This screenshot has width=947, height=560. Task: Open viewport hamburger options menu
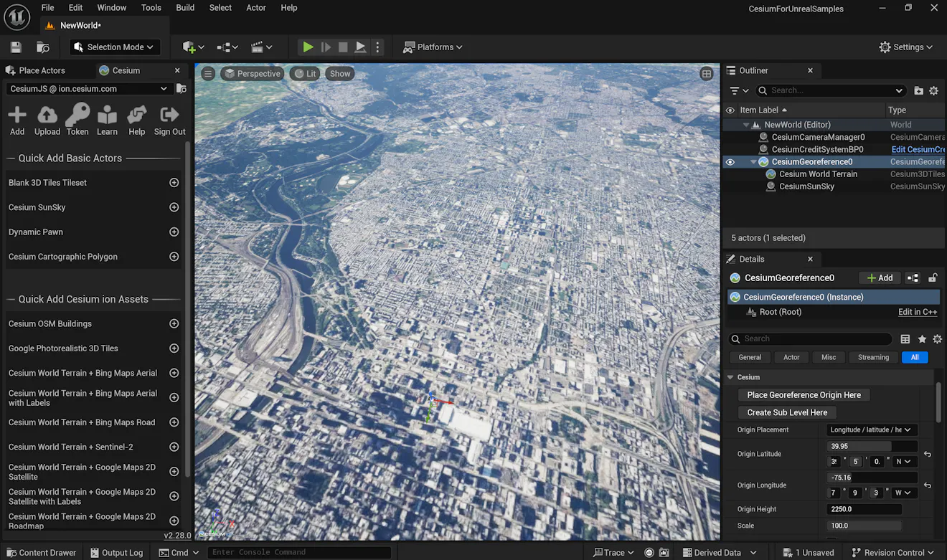pos(208,74)
